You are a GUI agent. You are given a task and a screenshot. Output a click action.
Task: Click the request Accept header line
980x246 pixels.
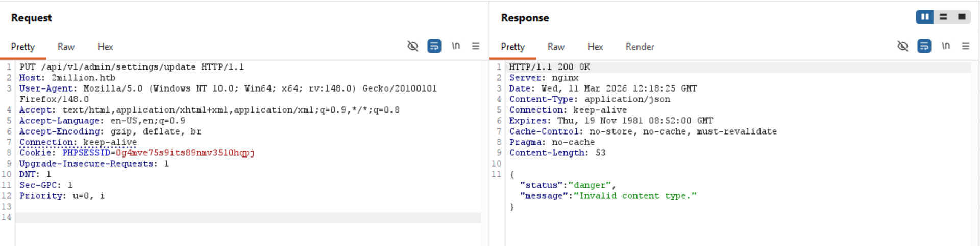209,110
